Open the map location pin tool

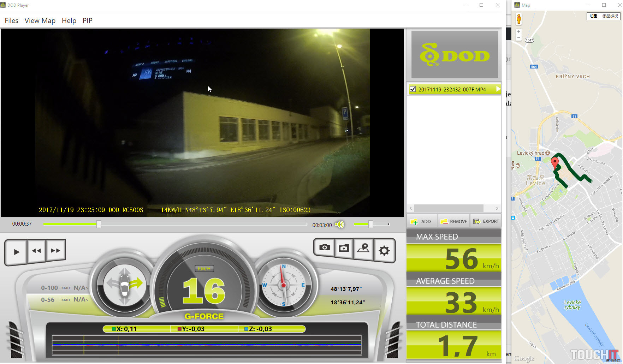coord(363,249)
